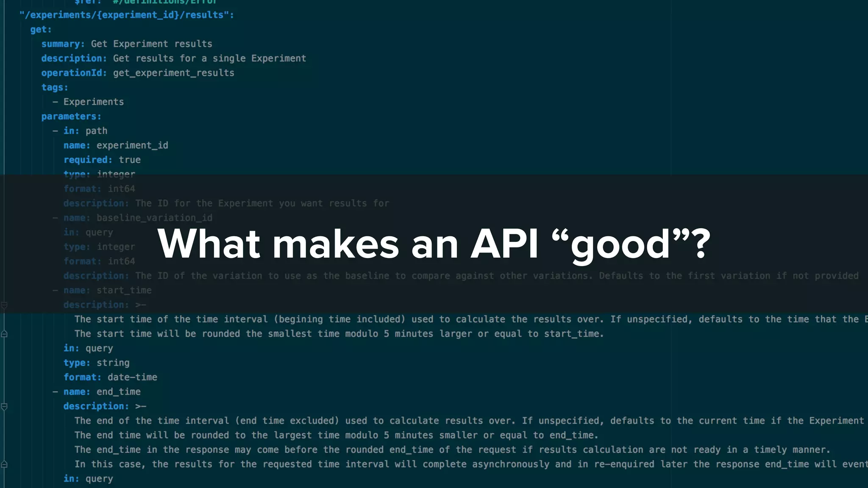This screenshot has height=488, width=868.
Task: Click the 'parameters:' key
Action: [71, 116]
